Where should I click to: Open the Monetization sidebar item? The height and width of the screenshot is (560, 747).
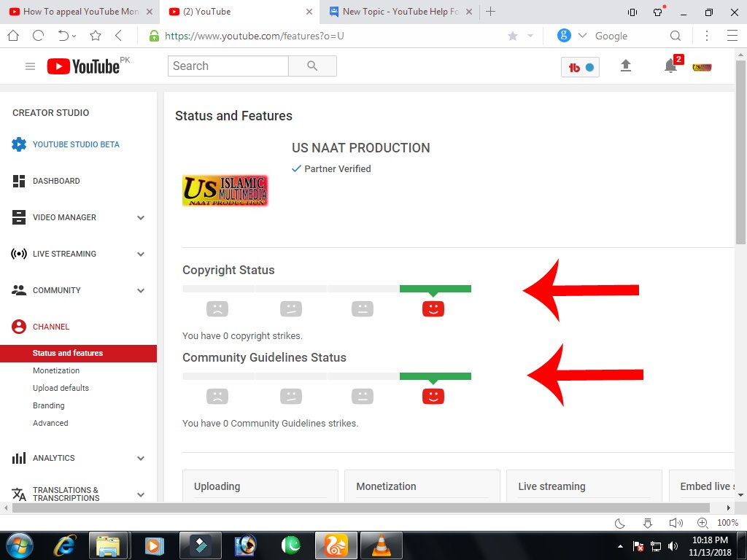click(x=56, y=370)
